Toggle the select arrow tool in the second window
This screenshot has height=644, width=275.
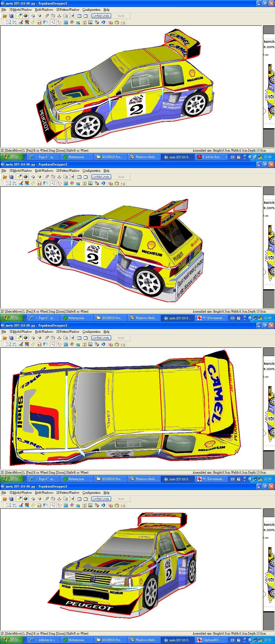click(x=53, y=184)
